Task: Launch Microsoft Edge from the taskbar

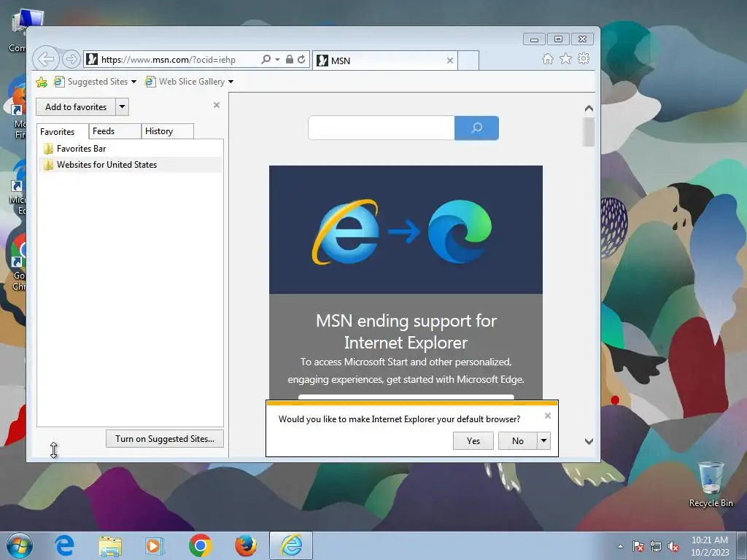Action: (x=64, y=545)
